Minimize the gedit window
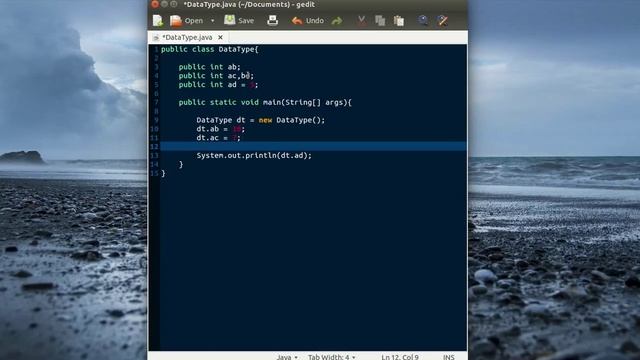 click(164, 4)
